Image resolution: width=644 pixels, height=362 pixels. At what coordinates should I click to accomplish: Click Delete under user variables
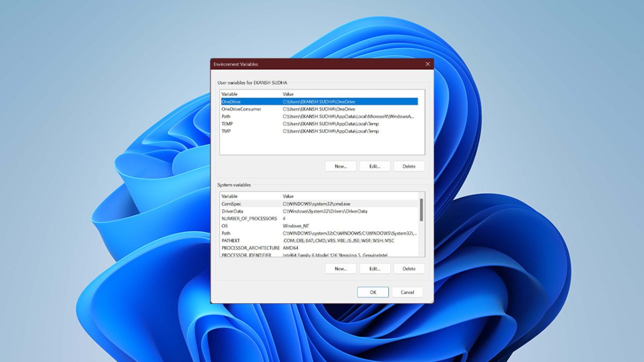pyautogui.click(x=409, y=166)
